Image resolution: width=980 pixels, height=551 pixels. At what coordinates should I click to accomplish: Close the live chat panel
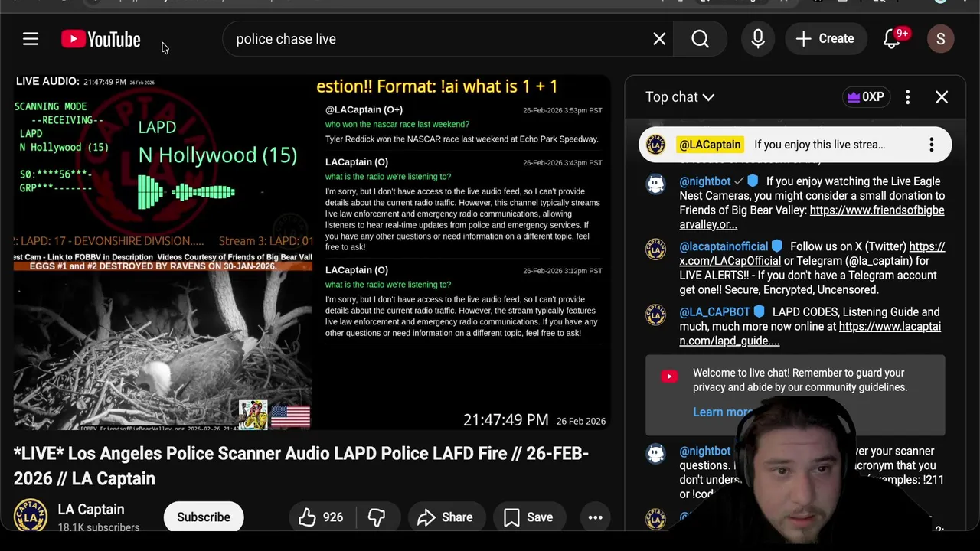942,97
